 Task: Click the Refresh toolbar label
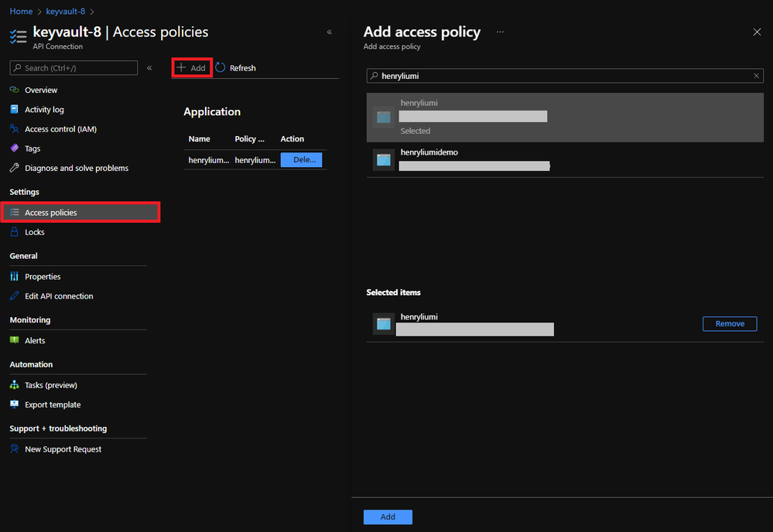pyautogui.click(x=242, y=69)
